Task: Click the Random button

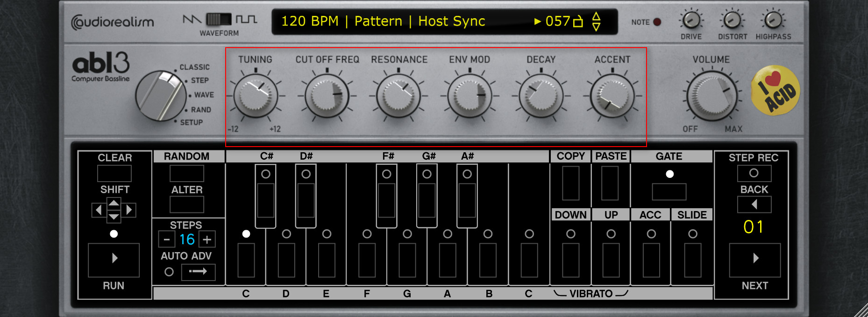Action: pos(187,173)
